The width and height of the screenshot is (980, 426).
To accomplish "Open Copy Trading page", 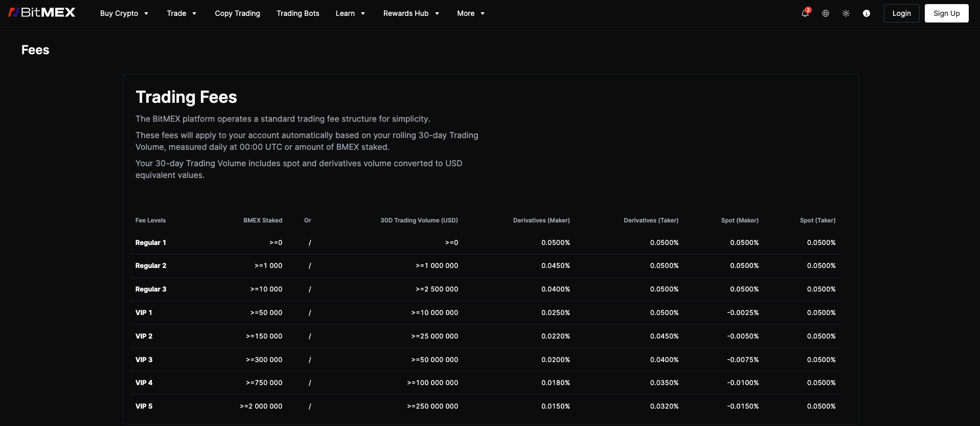I will click(x=237, y=13).
